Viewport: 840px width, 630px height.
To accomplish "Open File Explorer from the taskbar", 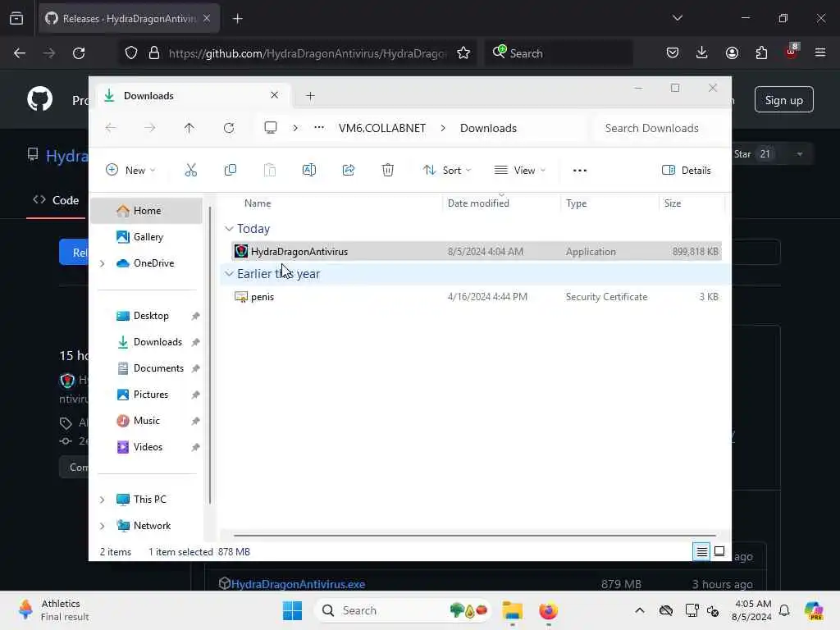I will point(512,610).
